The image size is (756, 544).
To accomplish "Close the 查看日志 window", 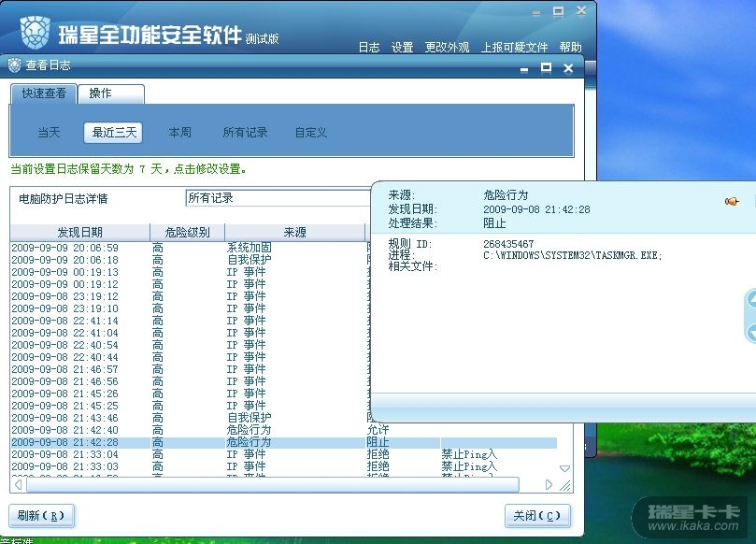I will pyautogui.click(x=568, y=68).
